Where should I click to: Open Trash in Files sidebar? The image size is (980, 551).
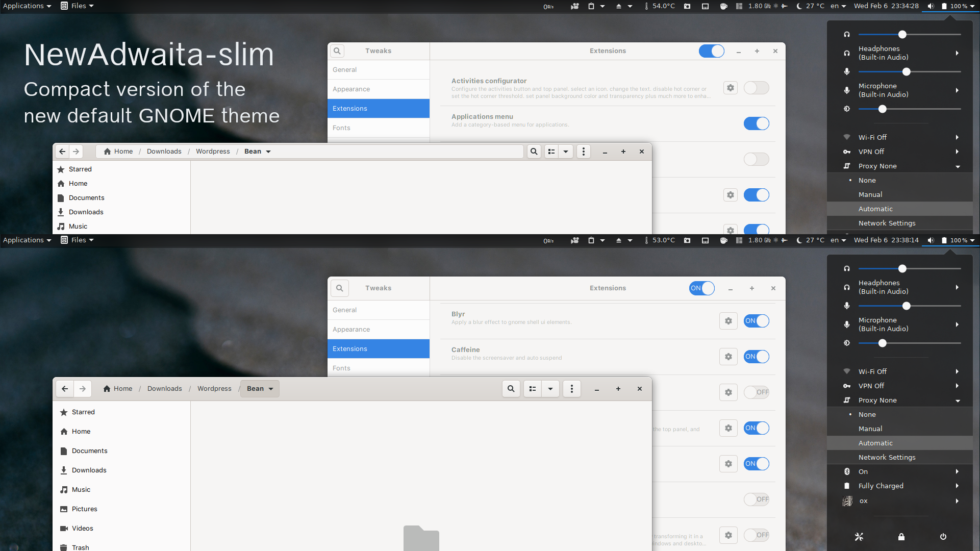pos(80,547)
